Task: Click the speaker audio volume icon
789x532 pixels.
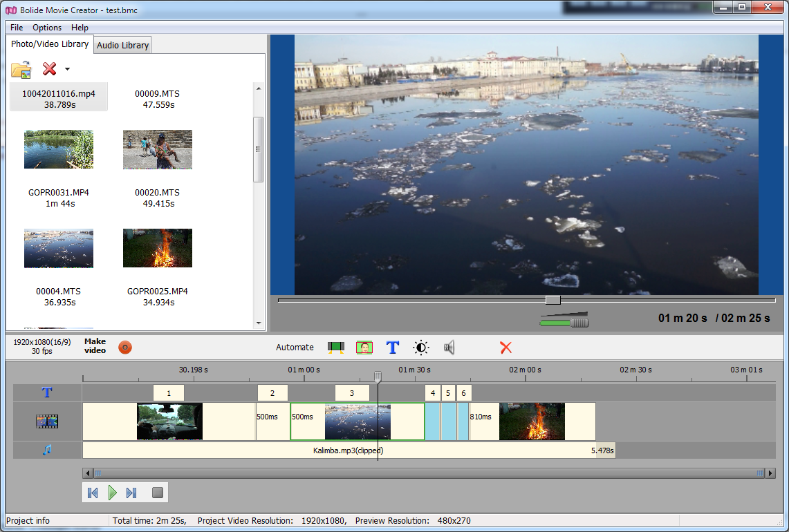Action: tap(449, 348)
